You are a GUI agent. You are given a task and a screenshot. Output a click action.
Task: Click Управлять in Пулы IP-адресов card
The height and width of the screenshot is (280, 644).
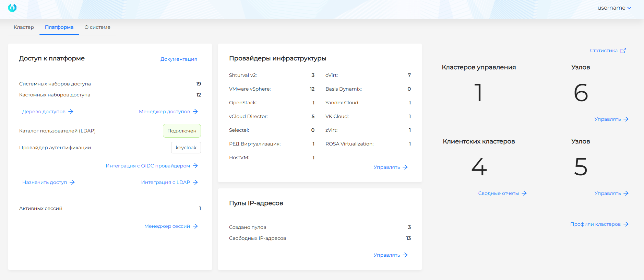387,255
